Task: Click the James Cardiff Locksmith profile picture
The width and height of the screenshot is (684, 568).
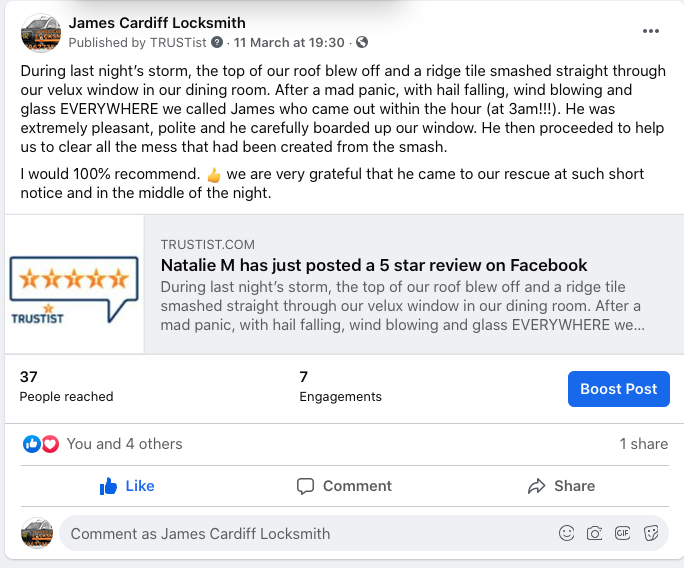Action: pos(41,32)
